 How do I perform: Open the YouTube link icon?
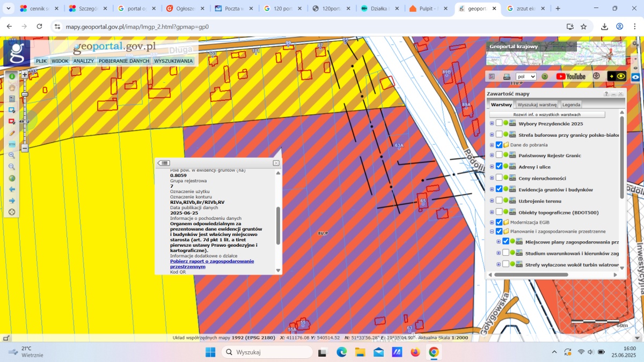tap(571, 77)
